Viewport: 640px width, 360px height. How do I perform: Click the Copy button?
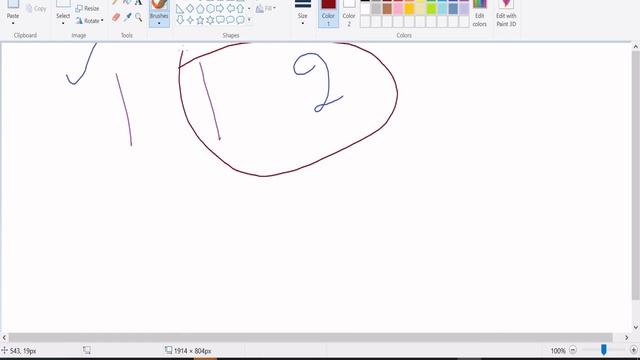(x=36, y=8)
